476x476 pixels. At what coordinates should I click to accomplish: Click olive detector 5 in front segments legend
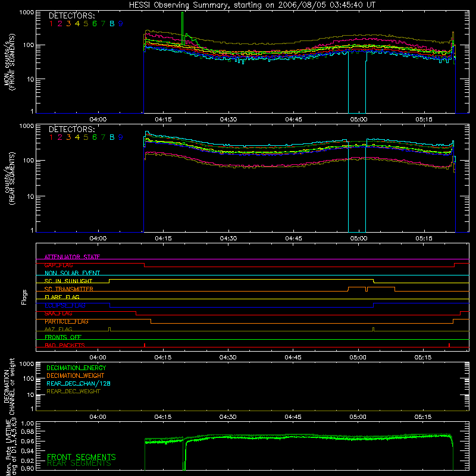pyautogui.click(x=86, y=24)
